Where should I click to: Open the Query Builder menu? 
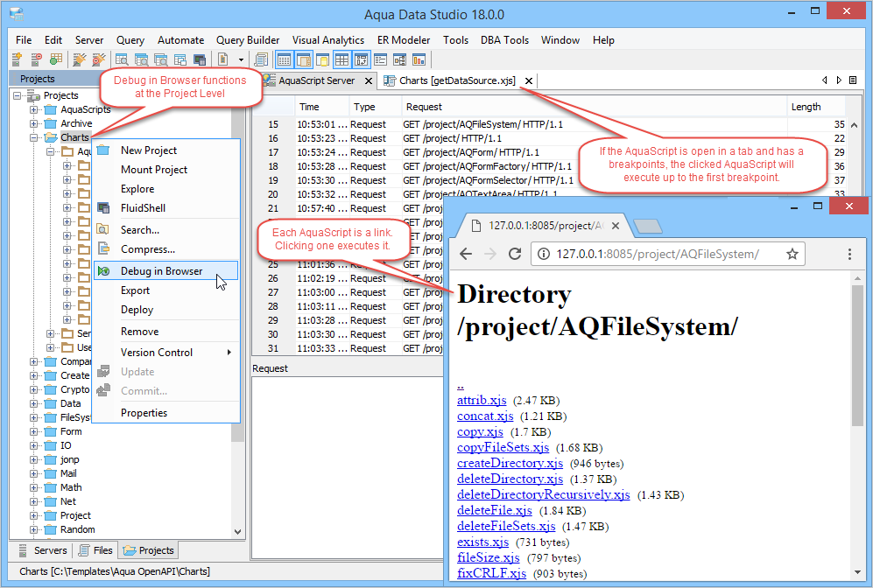[x=248, y=40]
